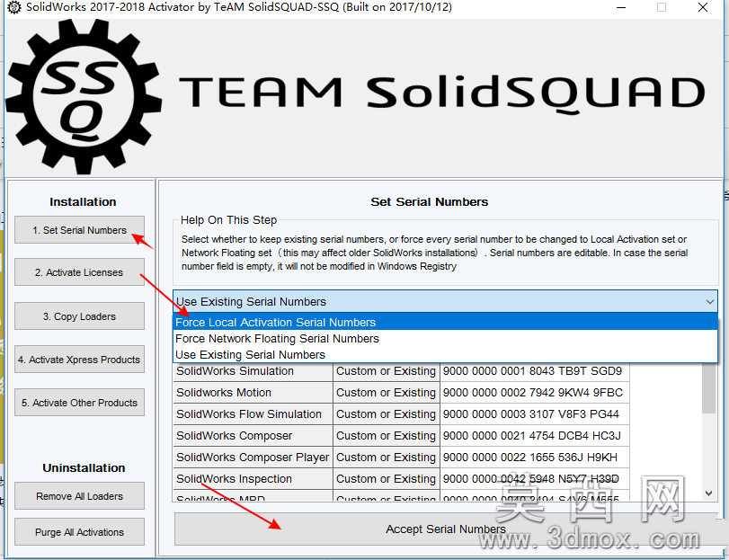Edit SolidWorks Inspection serial number field
This screenshot has width=729, height=560.
tap(535, 479)
